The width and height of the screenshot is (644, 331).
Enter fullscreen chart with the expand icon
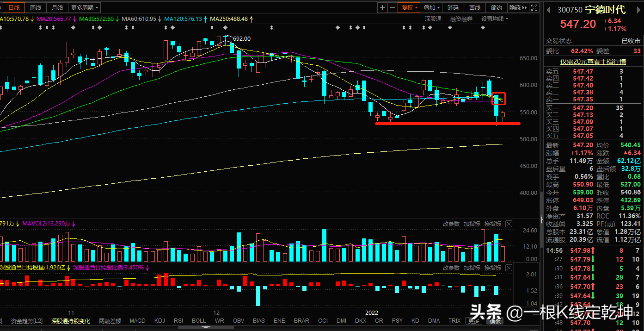tap(534, 8)
